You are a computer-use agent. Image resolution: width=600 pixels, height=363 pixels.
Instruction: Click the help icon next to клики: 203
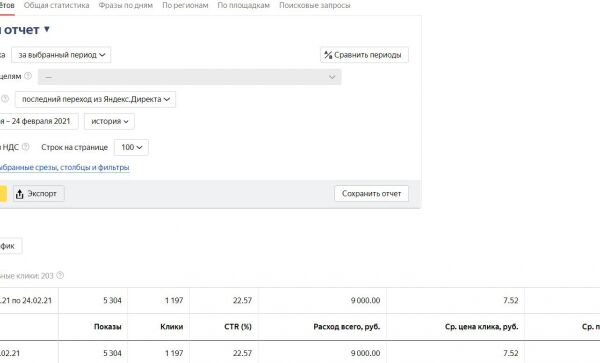tap(60, 275)
